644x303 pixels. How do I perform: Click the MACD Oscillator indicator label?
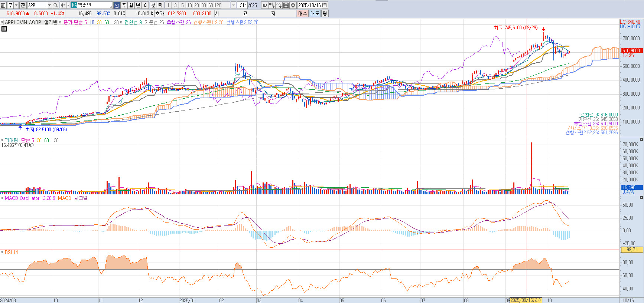pyautogui.click(x=30, y=198)
